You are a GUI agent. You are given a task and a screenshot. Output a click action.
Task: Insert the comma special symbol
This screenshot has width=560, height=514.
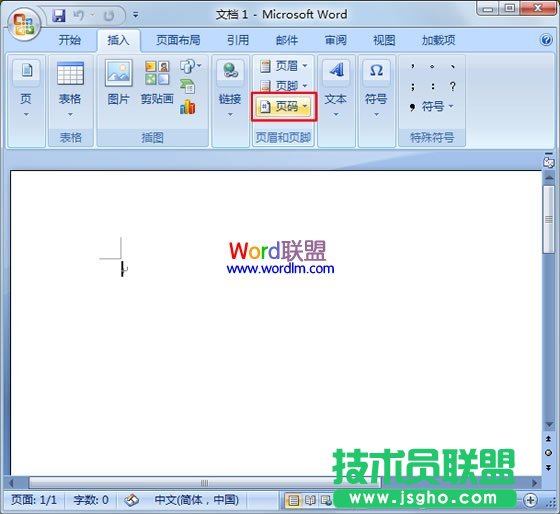click(412, 66)
